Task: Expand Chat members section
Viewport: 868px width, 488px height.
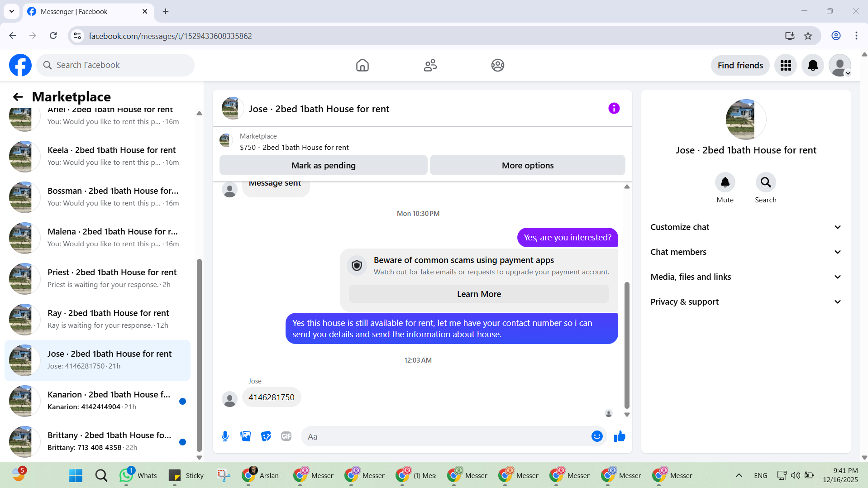Action: [x=746, y=252]
